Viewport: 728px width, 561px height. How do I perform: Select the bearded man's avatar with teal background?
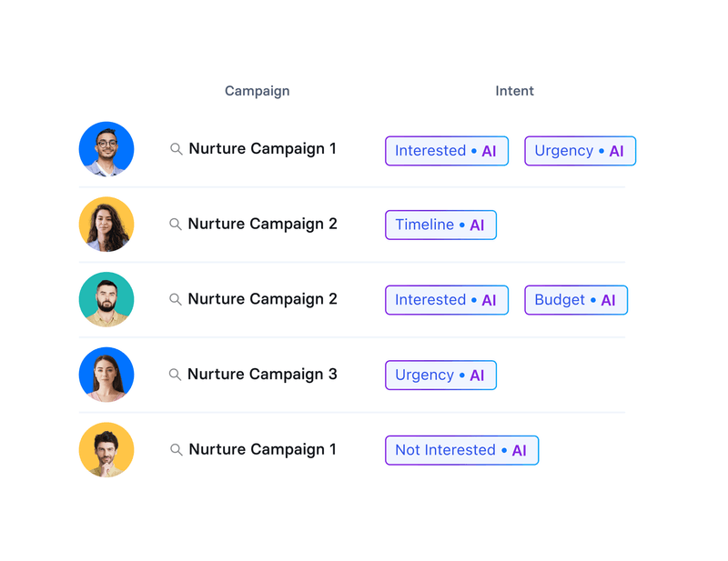point(106,299)
